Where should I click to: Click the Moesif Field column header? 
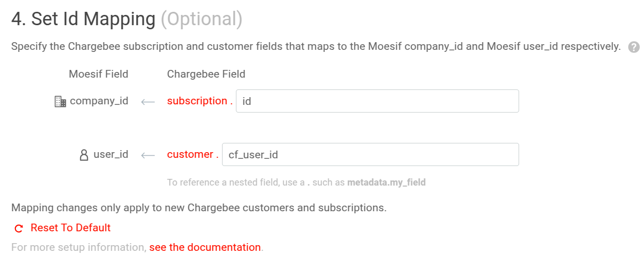click(x=99, y=74)
